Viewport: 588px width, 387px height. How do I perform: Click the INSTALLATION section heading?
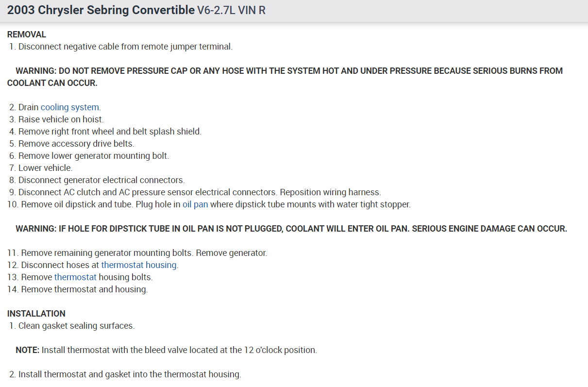(x=36, y=314)
